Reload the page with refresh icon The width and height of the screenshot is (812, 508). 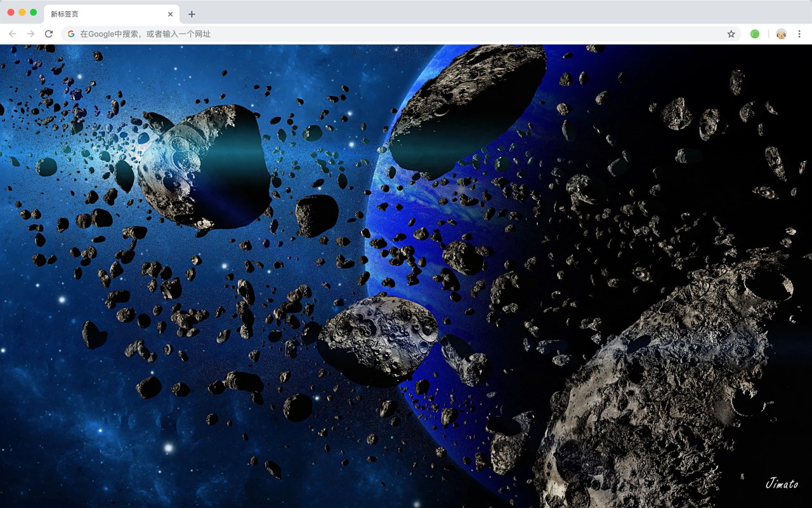tap(49, 34)
